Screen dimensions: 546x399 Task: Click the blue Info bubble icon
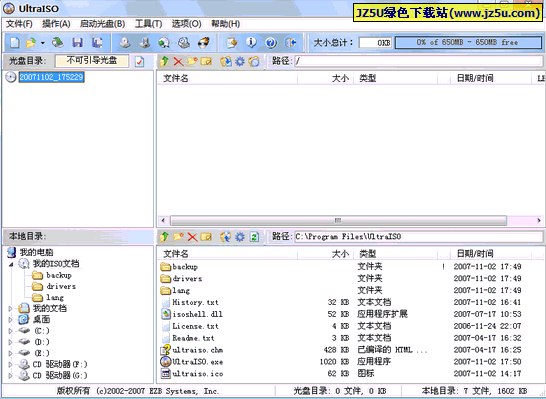coord(251,42)
